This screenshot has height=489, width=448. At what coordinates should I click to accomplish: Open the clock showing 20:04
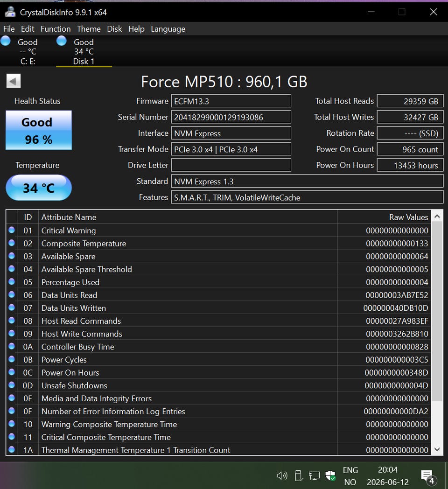pyautogui.click(x=388, y=476)
